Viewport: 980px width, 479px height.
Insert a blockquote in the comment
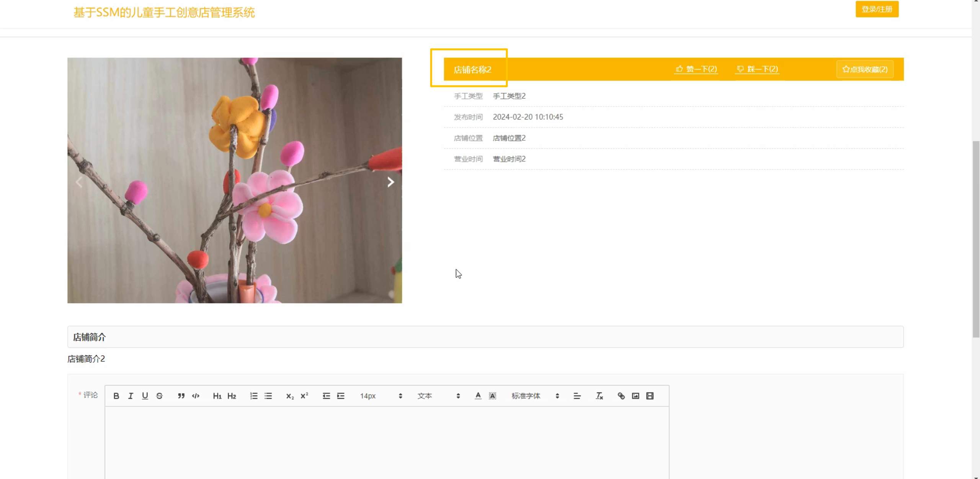181,396
